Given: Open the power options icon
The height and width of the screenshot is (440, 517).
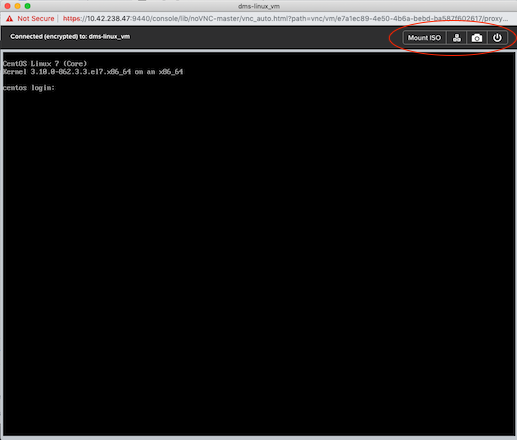Looking at the screenshot, I should coord(497,38).
